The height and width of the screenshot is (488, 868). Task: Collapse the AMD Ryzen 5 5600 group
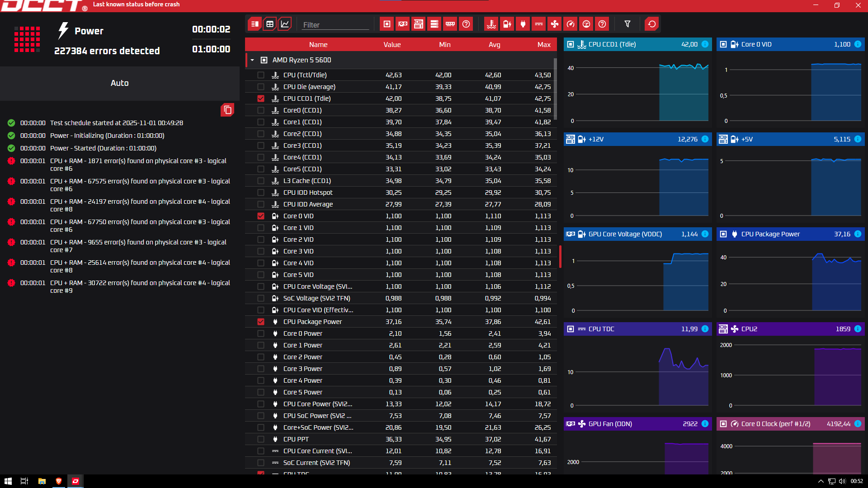click(252, 60)
